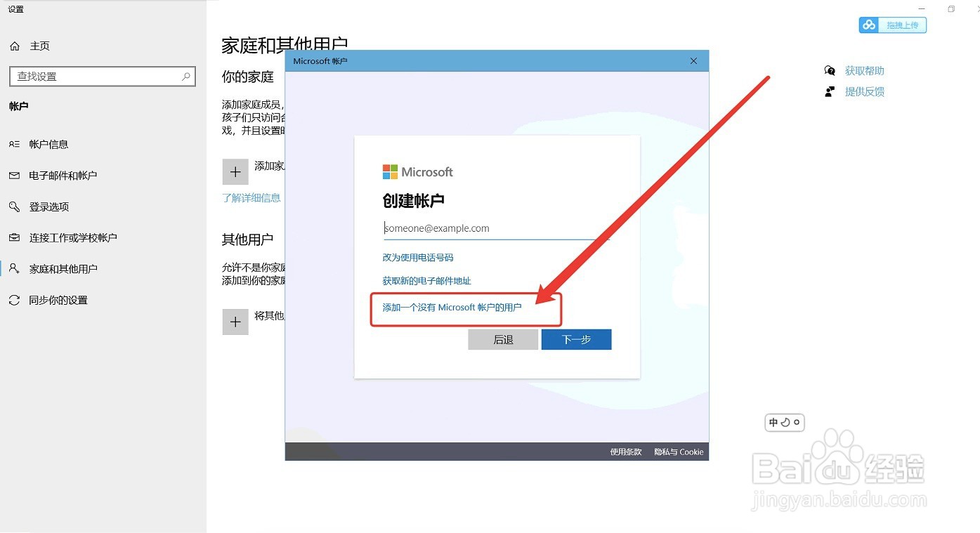This screenshot has width=980, height=533.
Task: Focus the 查找设置 search field
Action: (x=103, y=77)
